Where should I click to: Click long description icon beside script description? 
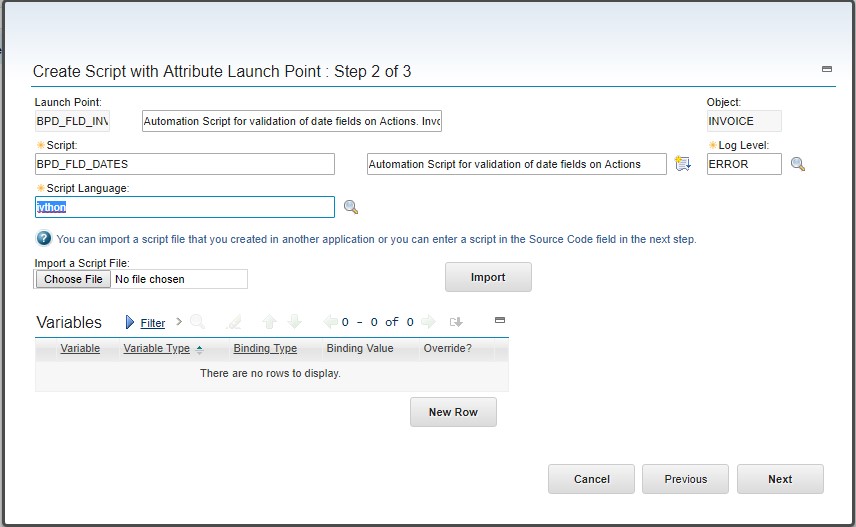tap(682, 163)
